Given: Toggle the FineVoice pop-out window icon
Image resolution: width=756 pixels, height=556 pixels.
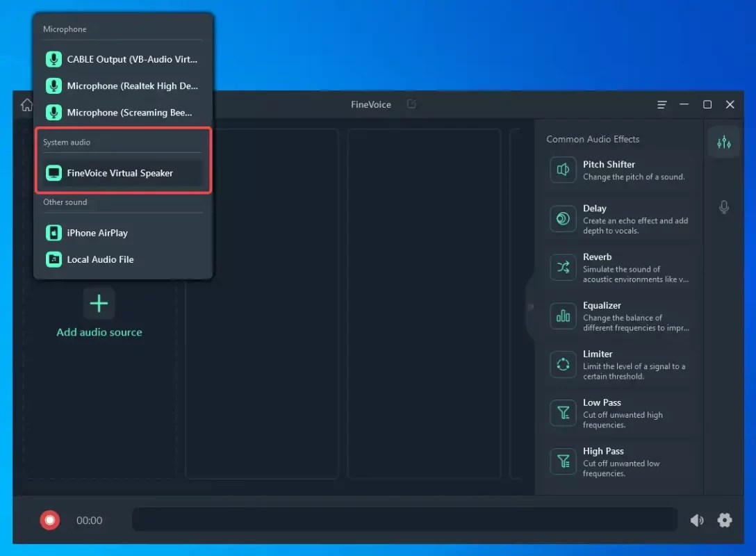Looking at the screenshot, I should 411,104.
